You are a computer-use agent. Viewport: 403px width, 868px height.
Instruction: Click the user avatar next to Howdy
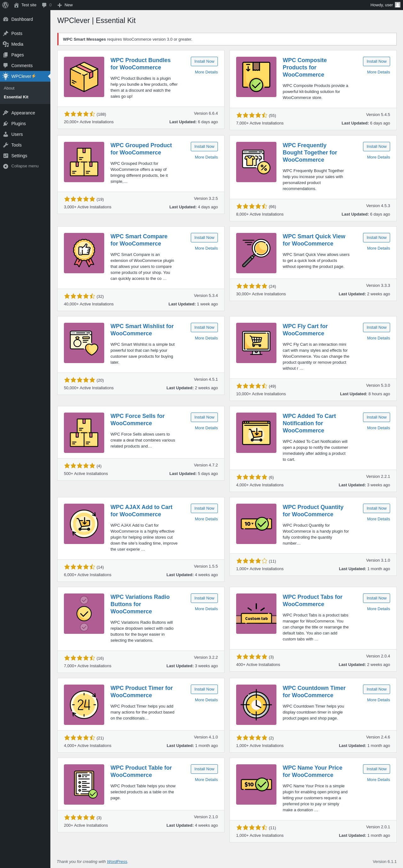398,5
